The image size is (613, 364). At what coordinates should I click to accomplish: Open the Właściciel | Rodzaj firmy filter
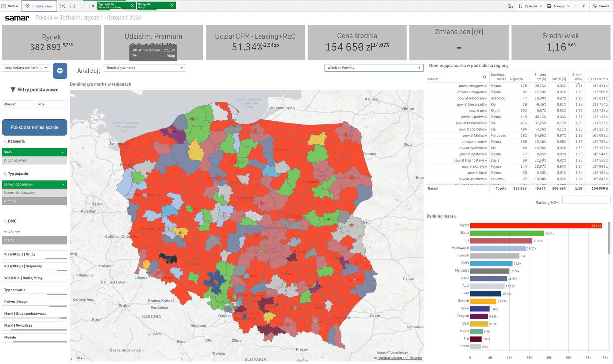(x=35, y=278)
